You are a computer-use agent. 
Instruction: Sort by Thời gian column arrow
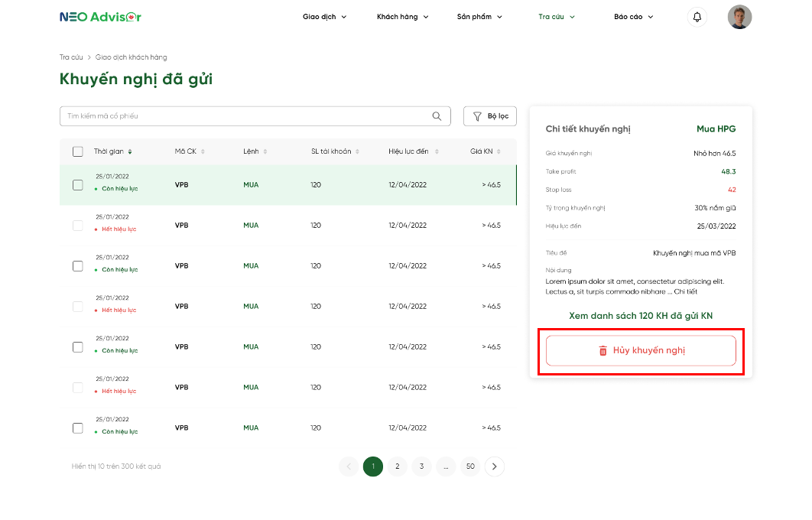click(130, 151)
